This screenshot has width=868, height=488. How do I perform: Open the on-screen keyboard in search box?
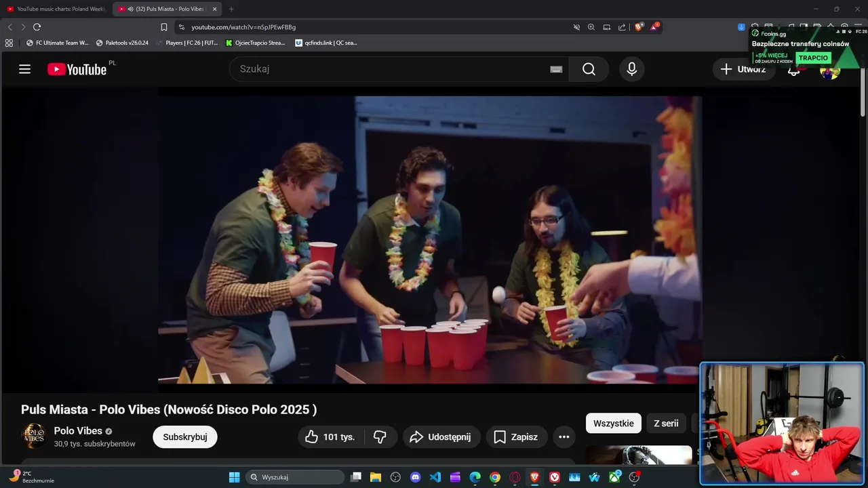point(556,69)
